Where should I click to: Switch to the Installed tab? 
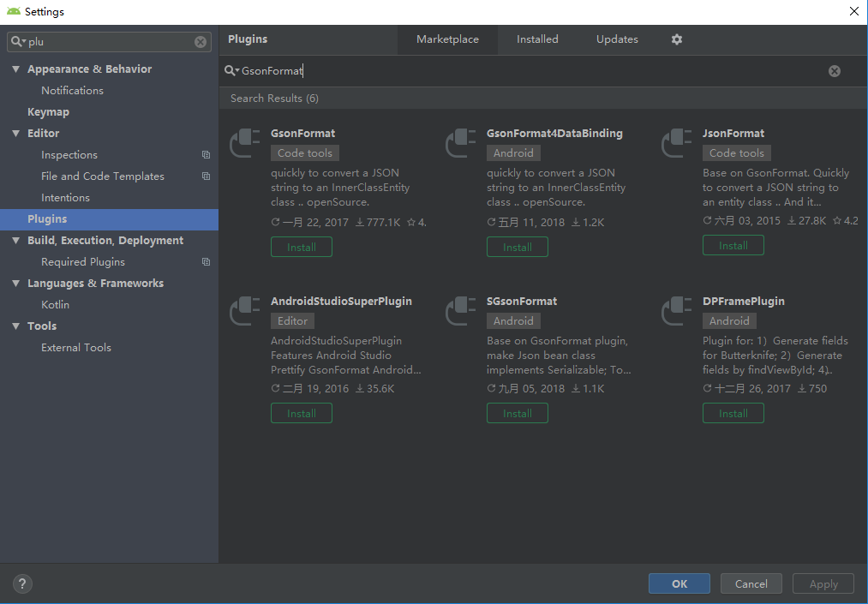[537, 39]
